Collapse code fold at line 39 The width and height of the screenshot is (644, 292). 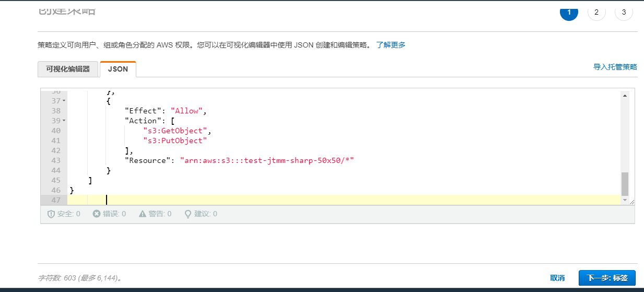64,121
